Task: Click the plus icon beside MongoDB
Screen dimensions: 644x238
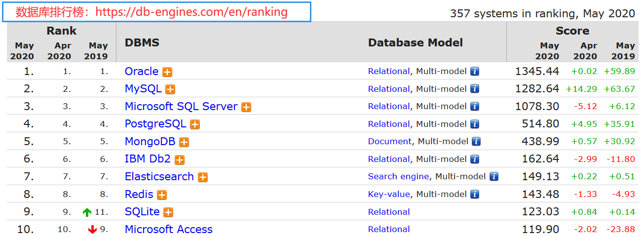Action: pyautogui.click(x=184, y=142)
